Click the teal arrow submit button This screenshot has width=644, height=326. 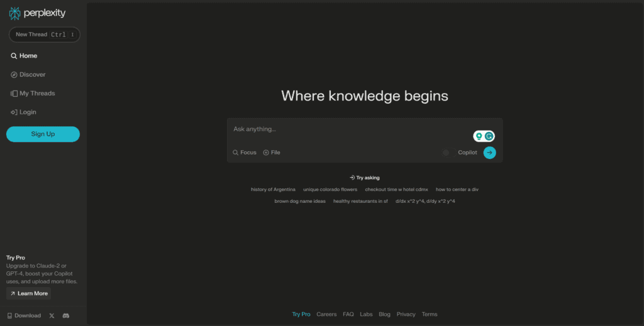tap(489, 153)
